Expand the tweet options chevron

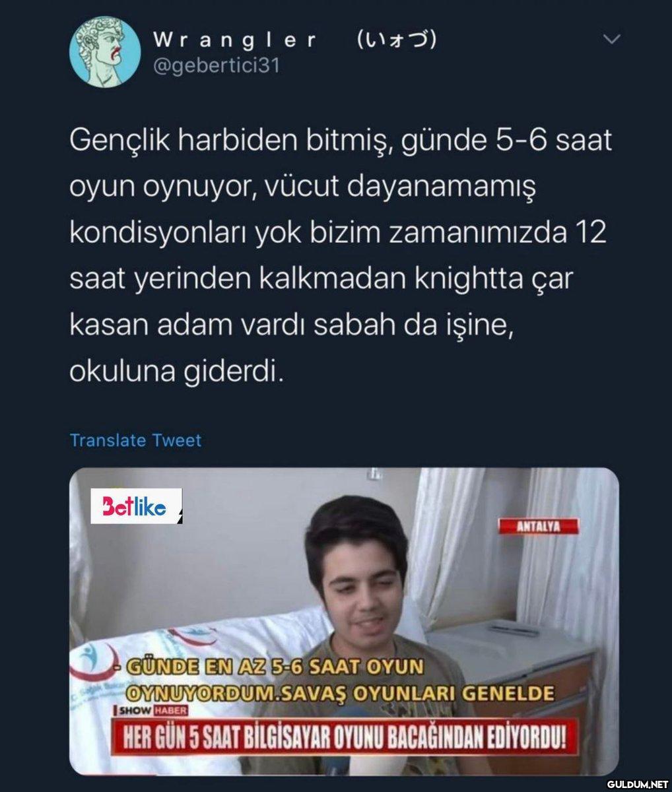tap(613, 40)
